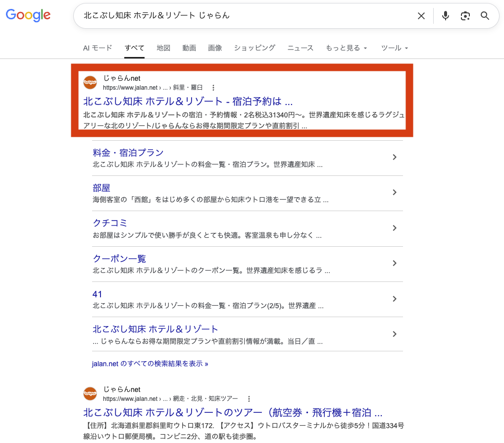This screenshot has height=443, width=504.
Task: Open 北こぶし知床 ホテル＆リゾート - 宿泊予約は result title
Action: coord(188,102)
